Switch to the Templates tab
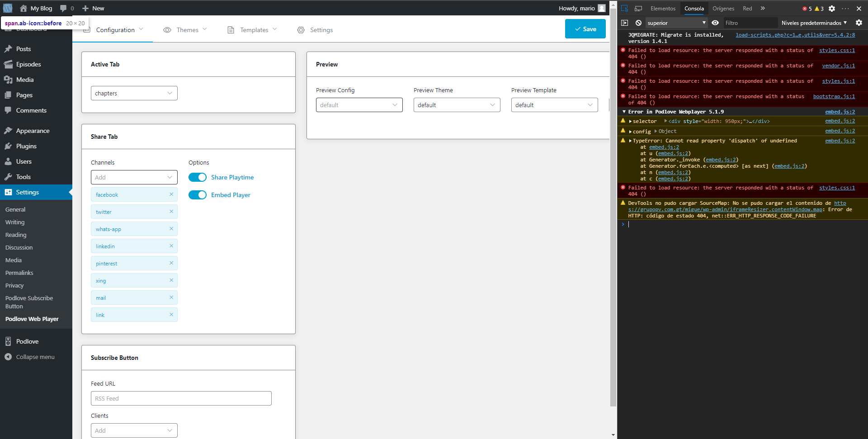 pos(252,30)
